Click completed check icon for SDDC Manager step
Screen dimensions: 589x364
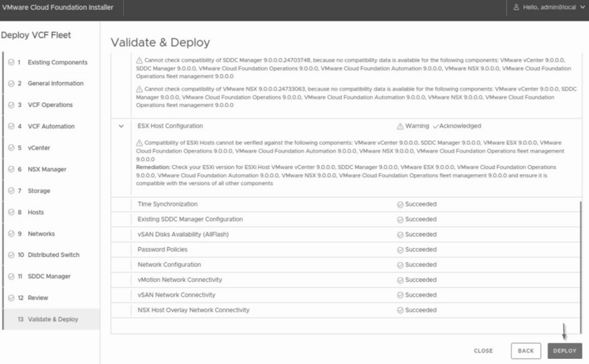12,276
